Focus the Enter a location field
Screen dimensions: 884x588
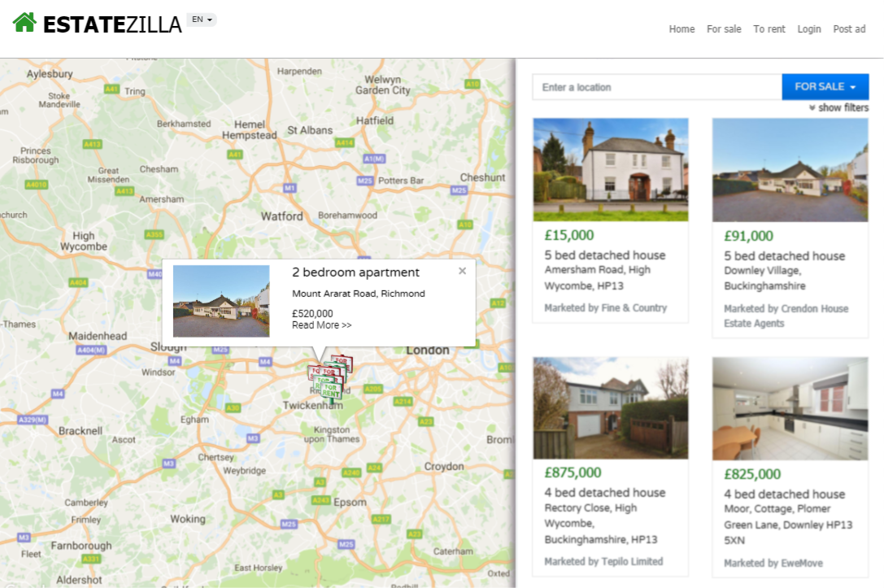pyautogui.click(x=657, y=87)
